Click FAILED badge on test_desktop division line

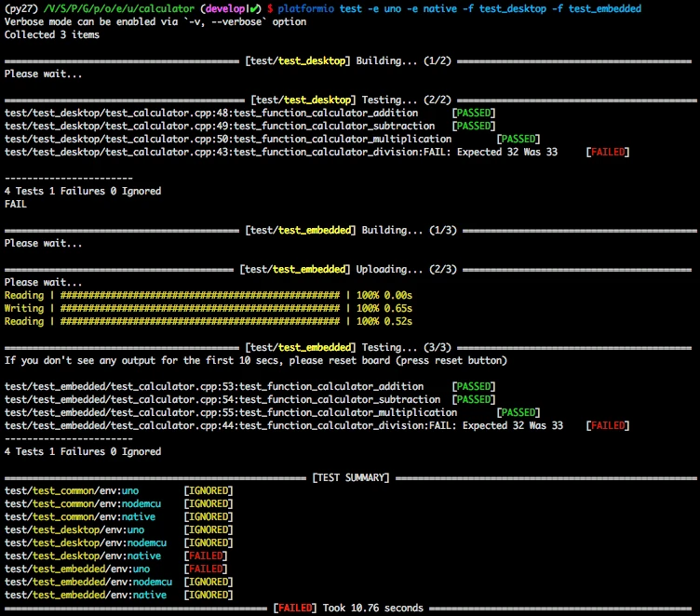(608, 152)
